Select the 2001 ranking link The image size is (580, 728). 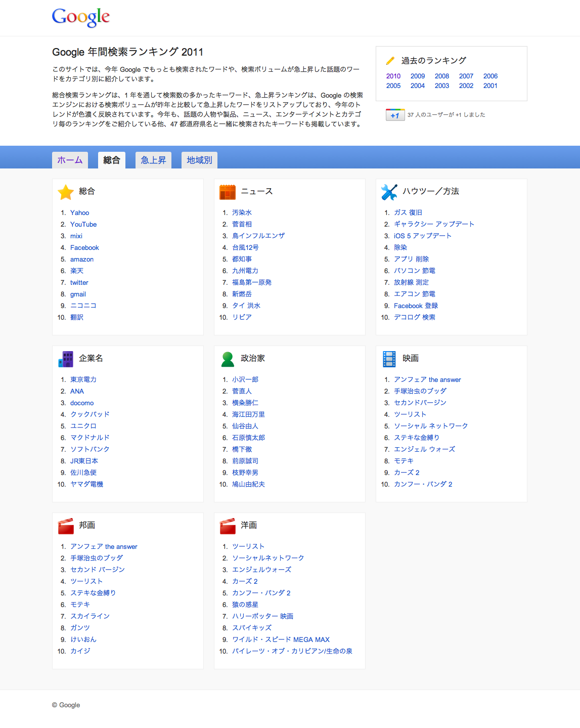(x=490, y=86)
